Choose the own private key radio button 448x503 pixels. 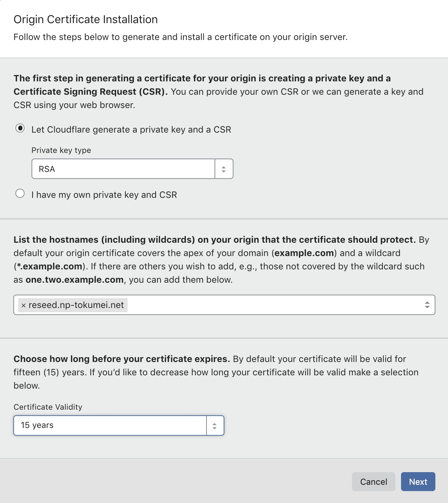pos(20,194)
